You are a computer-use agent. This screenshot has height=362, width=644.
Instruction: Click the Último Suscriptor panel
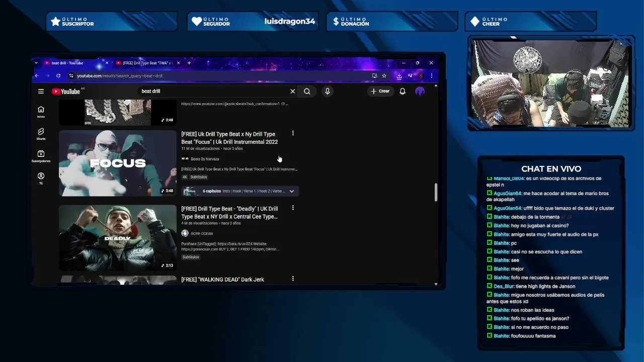coord(112,21)
